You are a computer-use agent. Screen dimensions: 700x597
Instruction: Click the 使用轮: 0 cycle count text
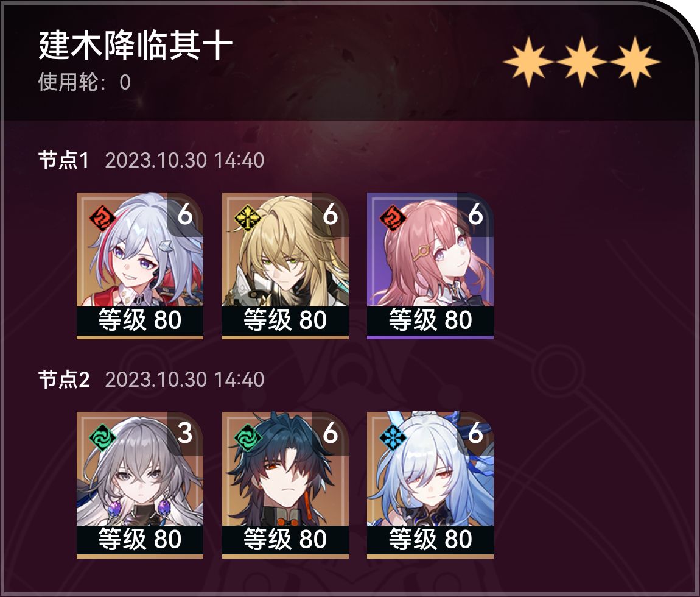click(85, 82)
